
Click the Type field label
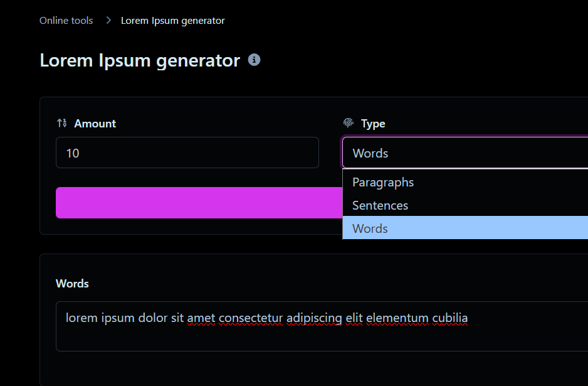(x=373, y=124)
